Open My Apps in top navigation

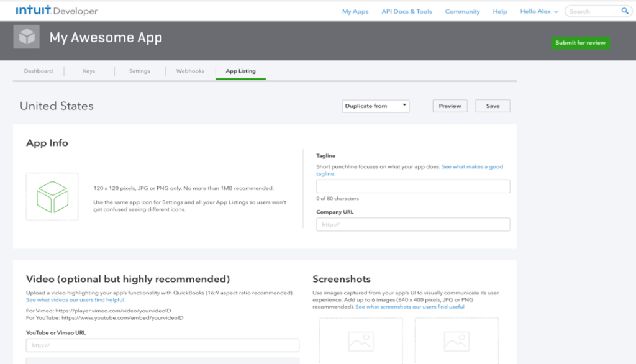[x=355, y=11]
